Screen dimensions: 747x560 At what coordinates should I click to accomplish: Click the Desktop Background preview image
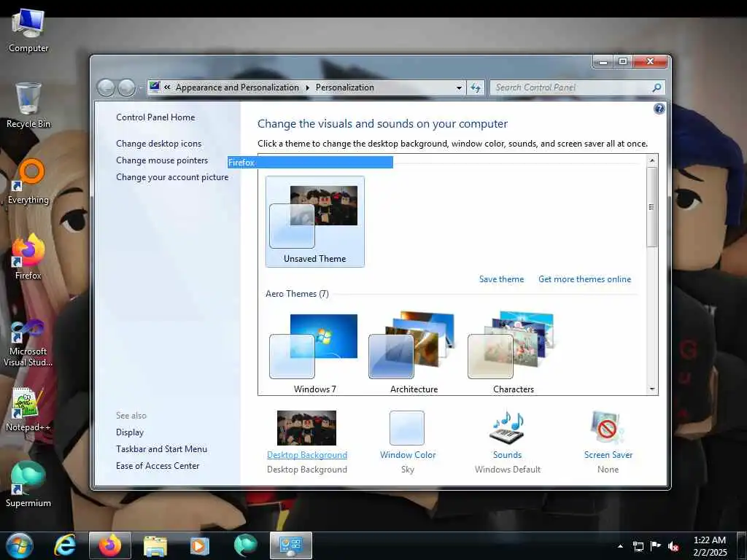pyautogui.click(x=306, y=427)
